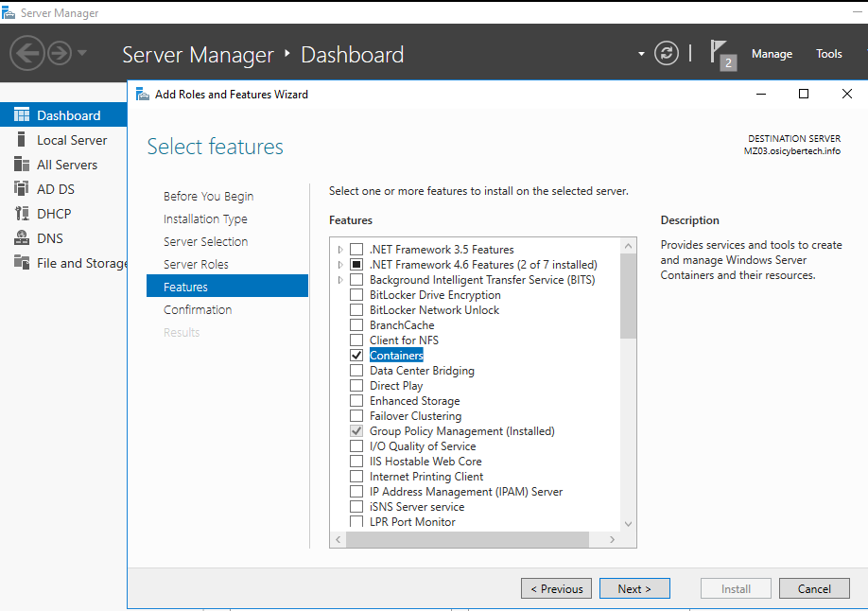The image size is (868, 611).
Task: Check IP Address Management (IPAM) Server
Action: (356, 491)
